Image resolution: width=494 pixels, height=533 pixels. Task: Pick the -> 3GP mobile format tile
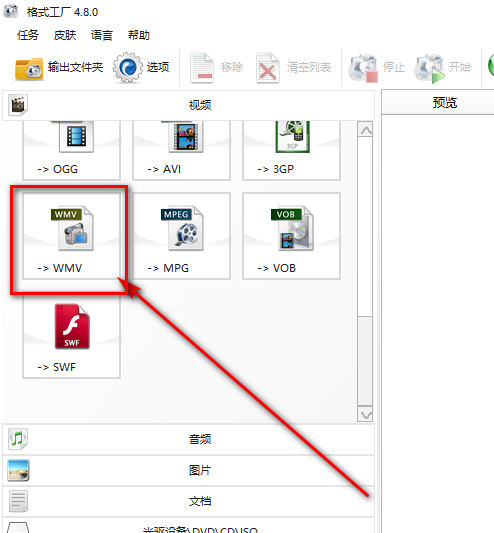coord(291,150)
